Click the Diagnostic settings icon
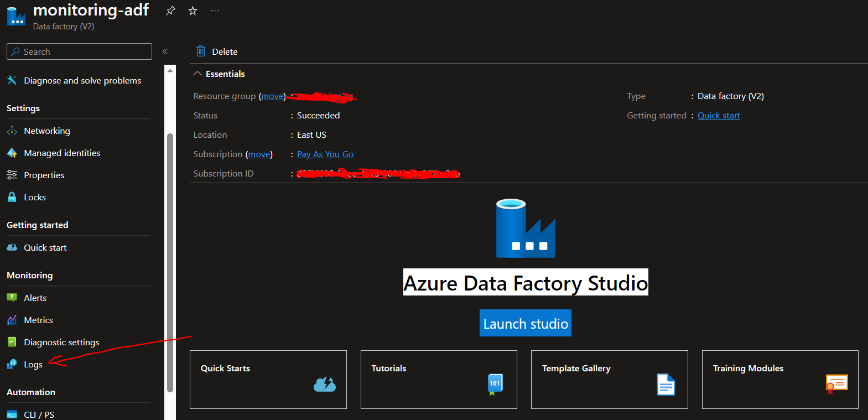The image size is (868, 420). [x=12, y=342]
